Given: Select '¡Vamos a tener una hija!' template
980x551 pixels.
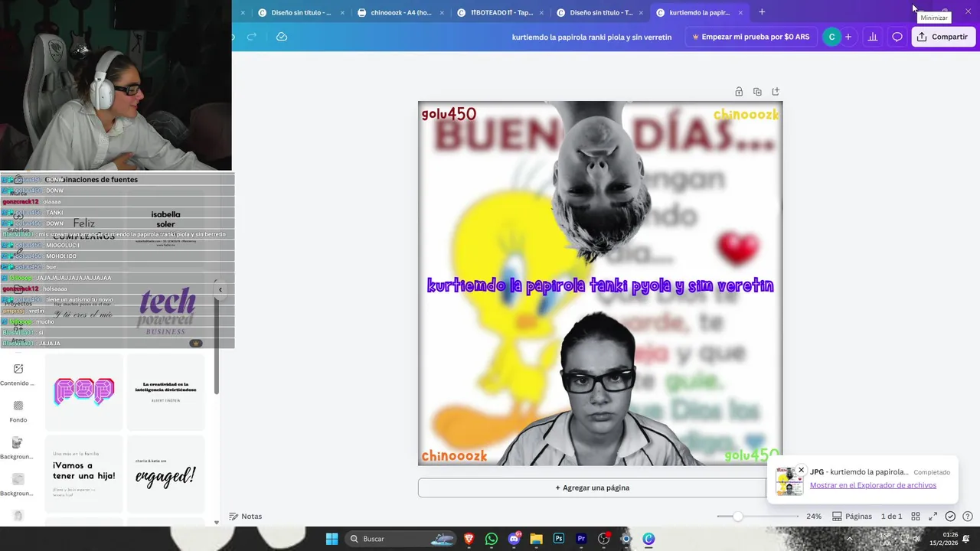Looking at the screenshot, I should pyautogui.click(x=84, y=474).
